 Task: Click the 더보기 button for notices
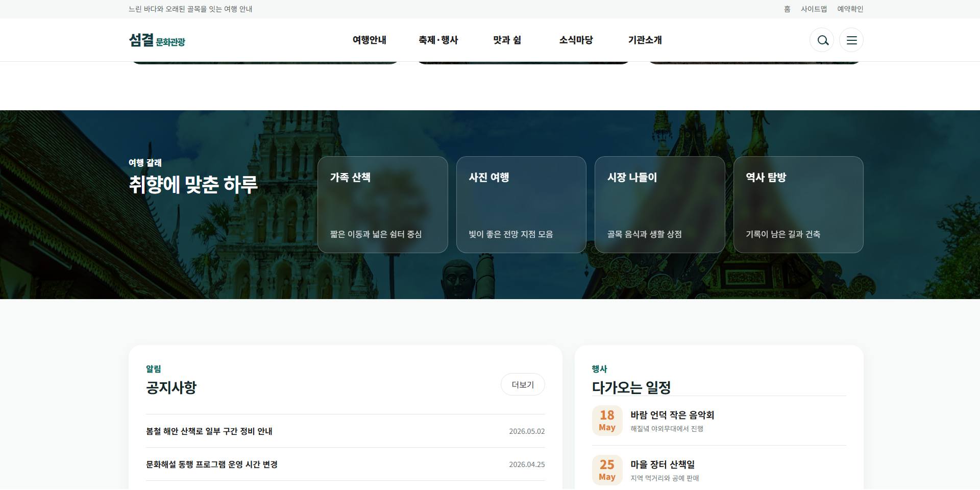click(x=523, y=385)
